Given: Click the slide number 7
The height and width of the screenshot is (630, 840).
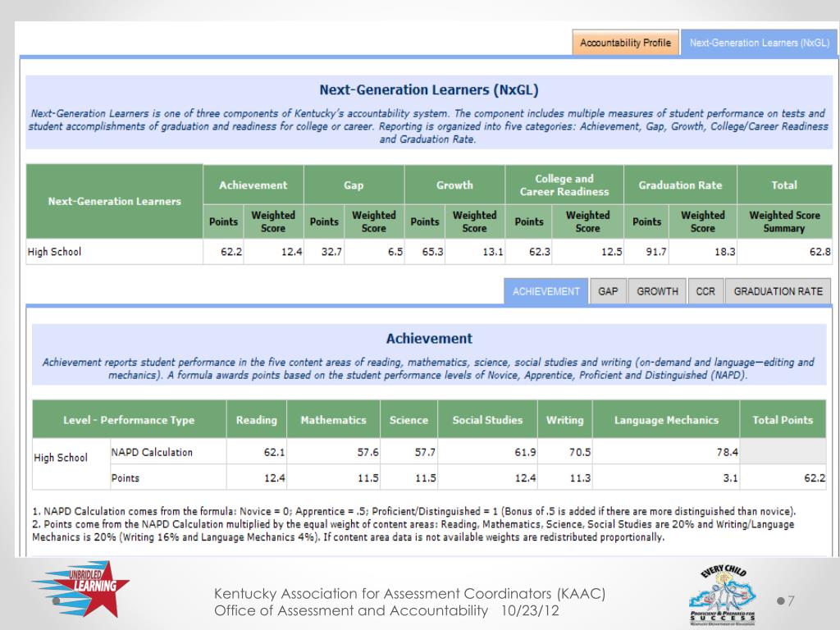Looking at the screenshot, I should coord(791,600).
